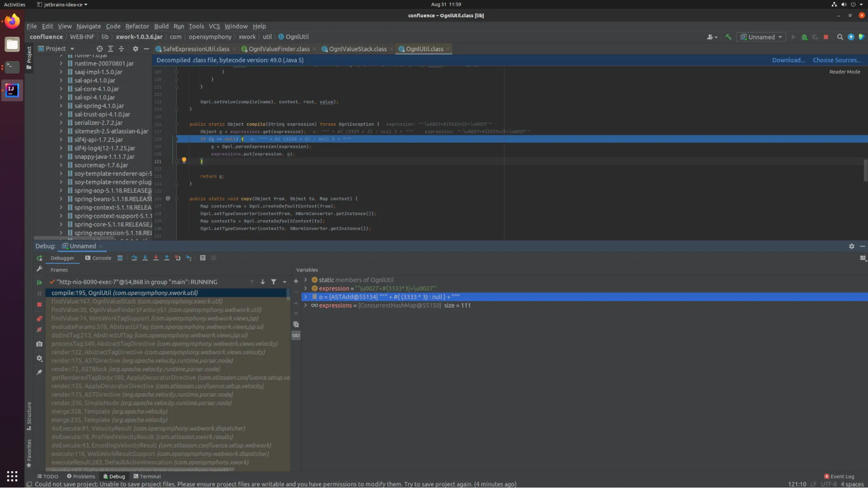This screenshot has height=488, width=868.
Task: Click Step Into debugger icon
Action: tap(145, 258)
